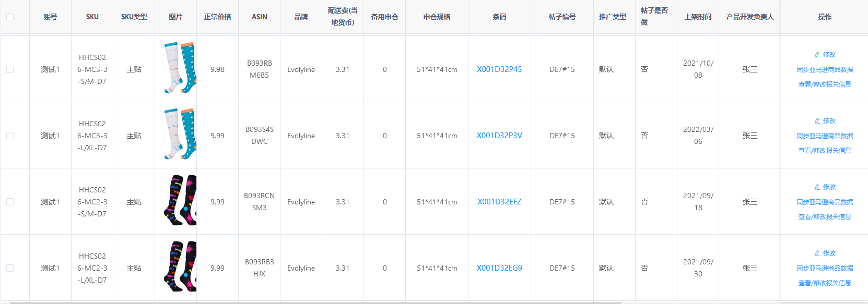Click the 帖子编号 column header
The image size is (868, 304).
[562, 17]
